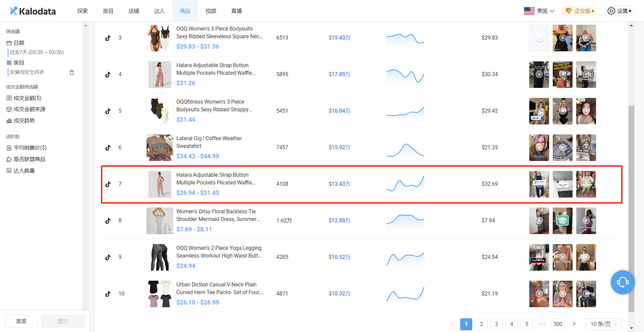Go to page 3
This screenshot has width=644, height=332.
(x=496, y=324)
